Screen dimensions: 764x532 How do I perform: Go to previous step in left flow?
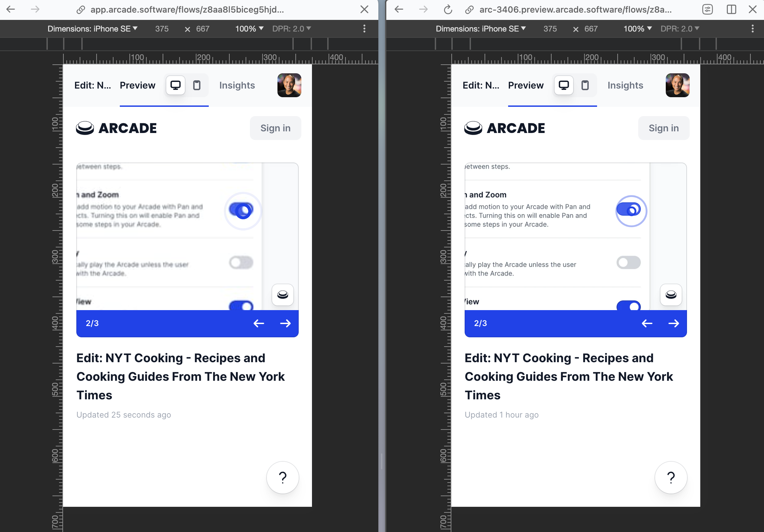(x=259, y=323)
